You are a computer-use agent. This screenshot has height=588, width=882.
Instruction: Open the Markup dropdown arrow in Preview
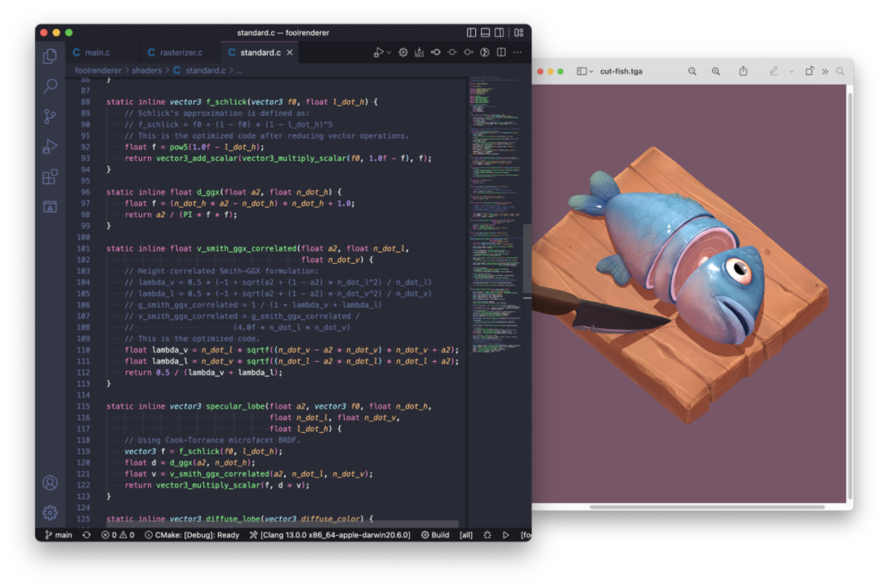pyautogui.click(x=791, y=71)
